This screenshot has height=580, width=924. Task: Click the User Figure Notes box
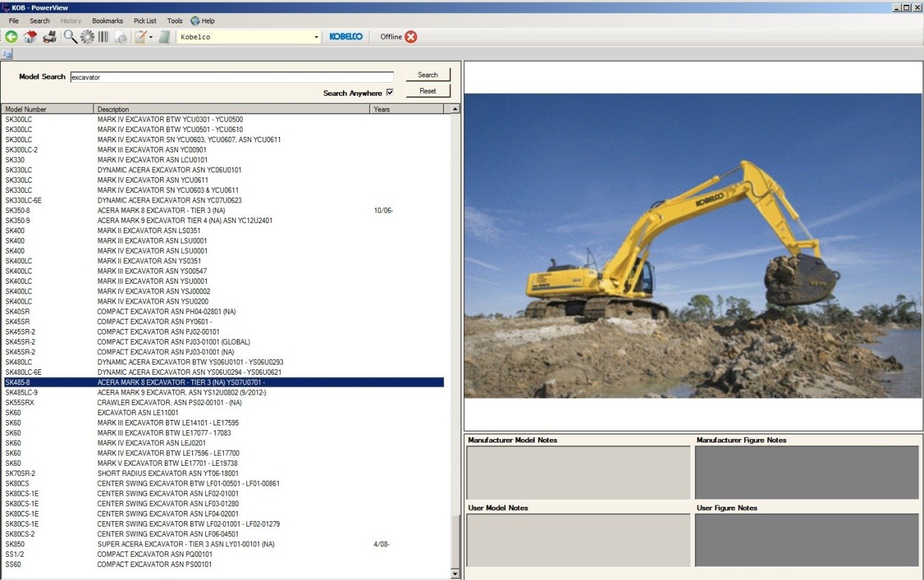click(x=807, y=540)
